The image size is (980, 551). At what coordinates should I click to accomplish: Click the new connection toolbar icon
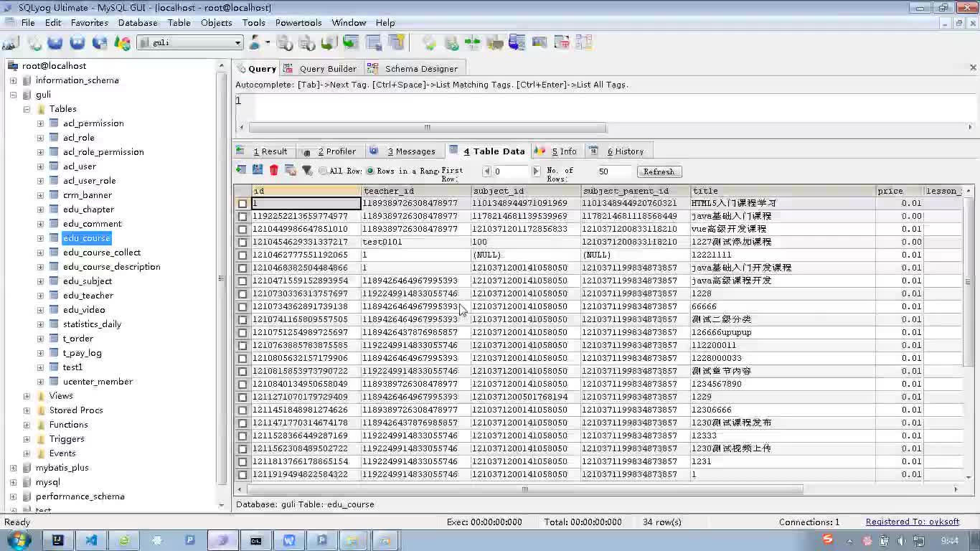tap(11, 43)
